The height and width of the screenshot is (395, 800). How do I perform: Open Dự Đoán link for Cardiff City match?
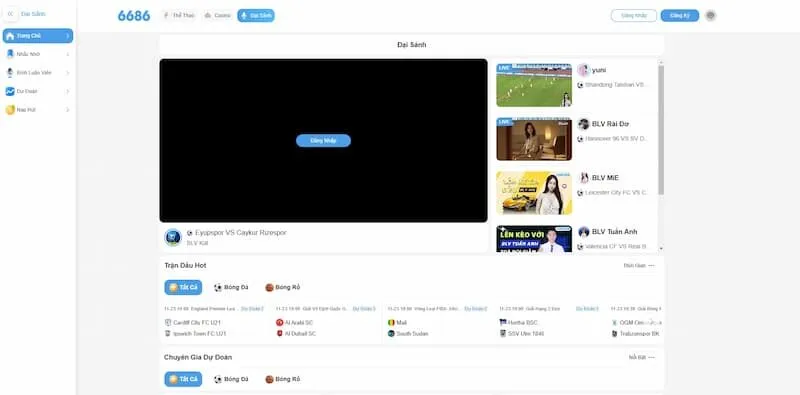pyautogui.click(x=253, y=309)
